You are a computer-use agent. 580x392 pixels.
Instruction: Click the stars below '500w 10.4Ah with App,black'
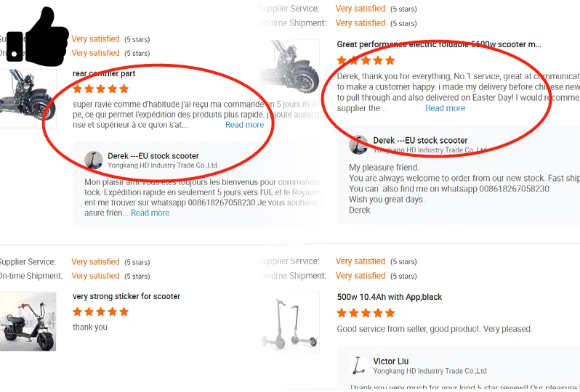[x=366, y=313]
